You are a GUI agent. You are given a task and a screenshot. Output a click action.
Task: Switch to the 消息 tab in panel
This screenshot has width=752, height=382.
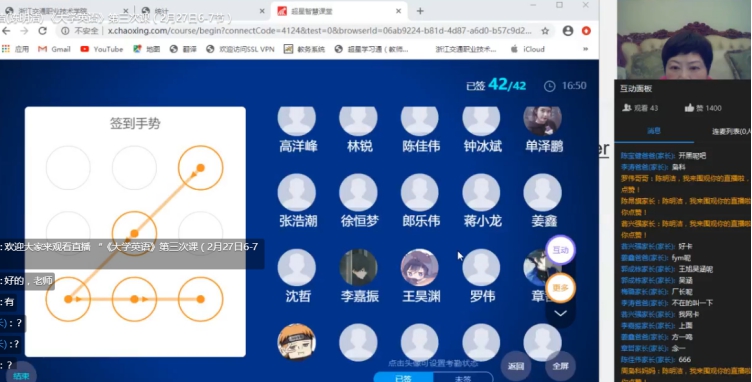click(x=654, y=131)
